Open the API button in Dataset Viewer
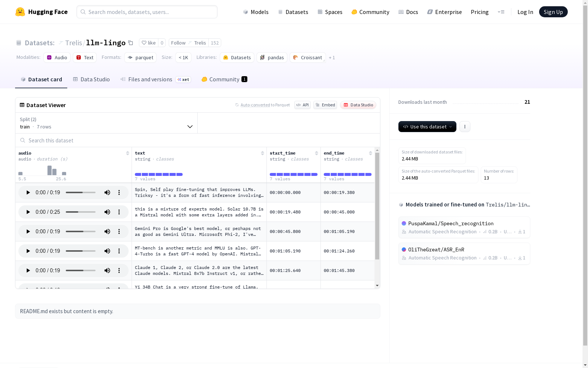This screenshot has height=368, width=588. (x=302, y=105)
